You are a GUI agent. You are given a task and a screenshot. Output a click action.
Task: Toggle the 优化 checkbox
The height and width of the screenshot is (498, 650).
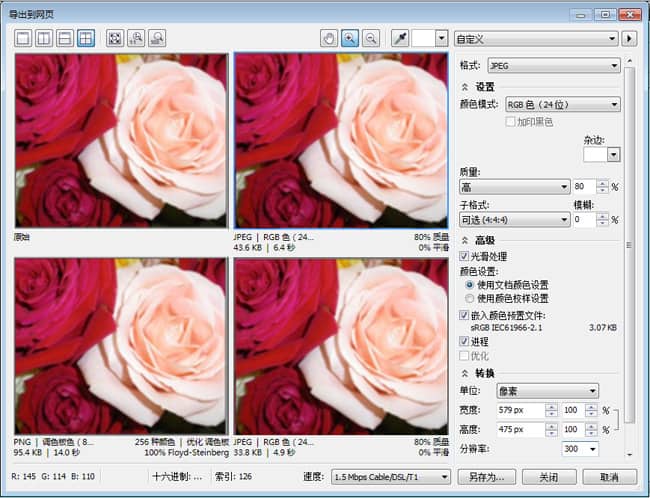(x=464, y=356)
